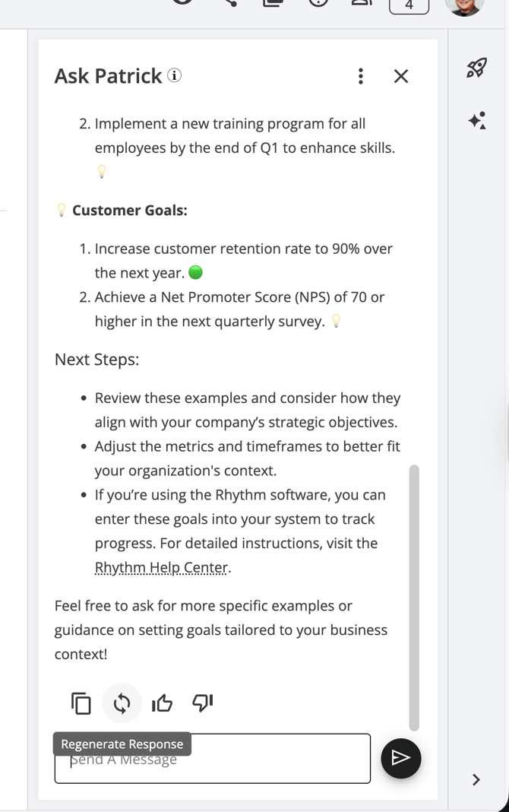This screenshot has width=509, height=812.
Task: Give the response a thumbs down
Action: click(203, 703)
